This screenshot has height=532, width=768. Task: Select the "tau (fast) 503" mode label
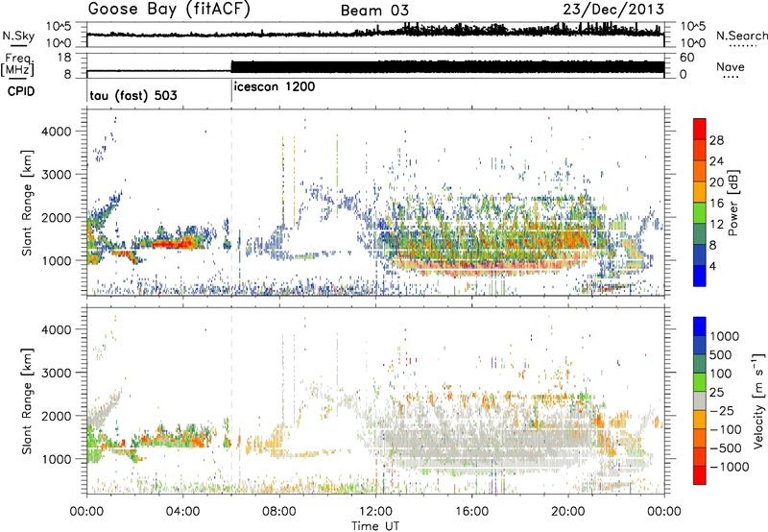[x=133, y=95]
